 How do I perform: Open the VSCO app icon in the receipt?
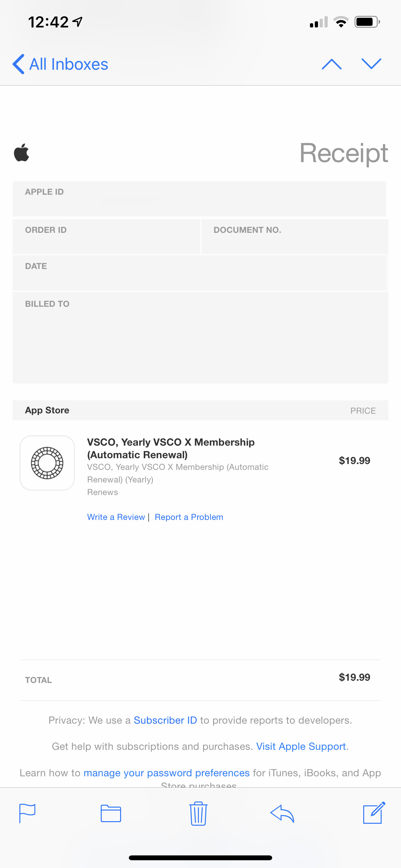click(x=47, y=463)
